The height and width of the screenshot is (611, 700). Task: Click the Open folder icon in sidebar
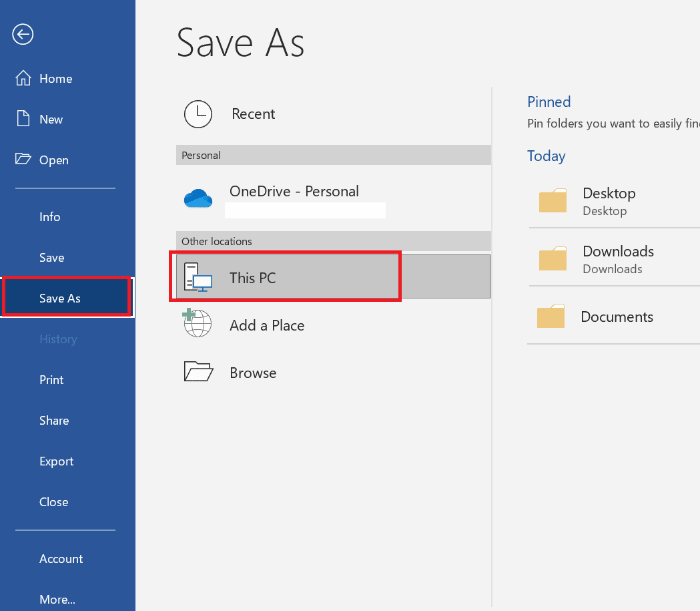click(22, 160)
